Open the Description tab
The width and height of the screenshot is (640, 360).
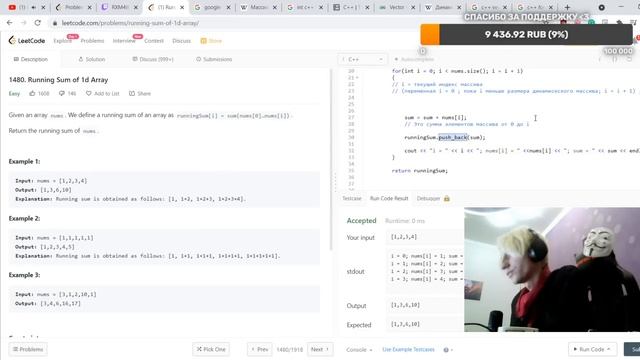pos(31,59)
